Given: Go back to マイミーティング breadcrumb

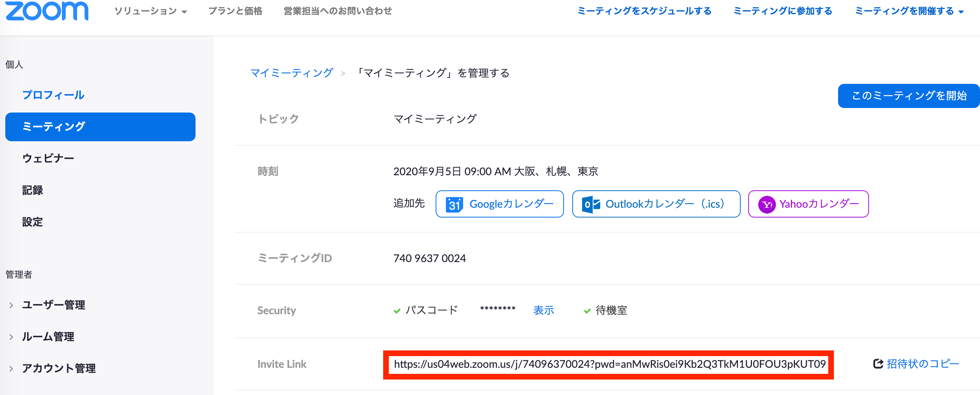Looking at the screenshot, I should (x=292, y=73).
